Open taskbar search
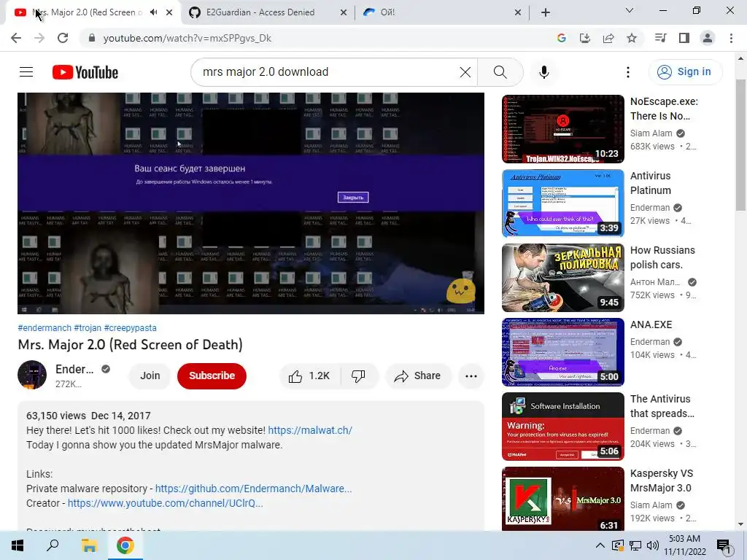This screenshot has height=560, width=747. pyautogui.click(x=53, y=545)
